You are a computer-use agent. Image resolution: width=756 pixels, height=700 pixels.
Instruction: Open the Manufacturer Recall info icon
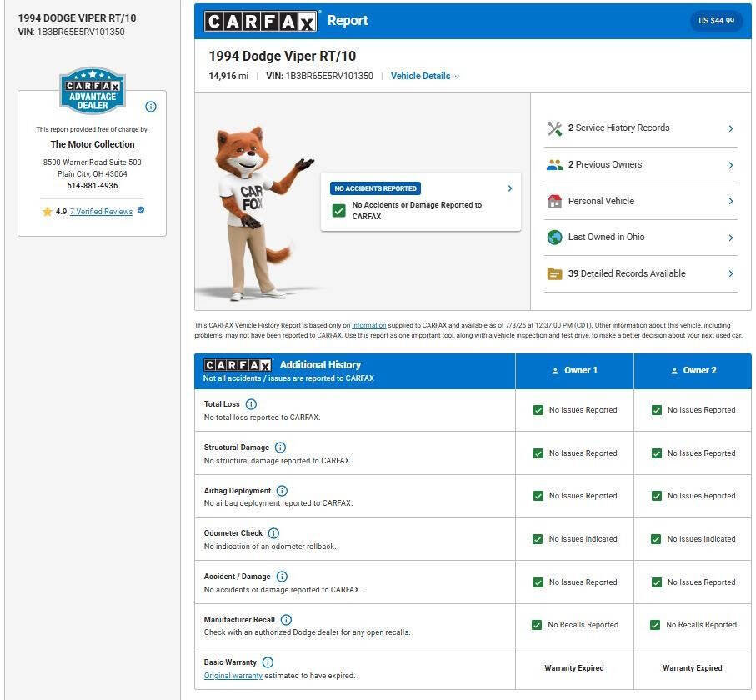click(286, 620)
